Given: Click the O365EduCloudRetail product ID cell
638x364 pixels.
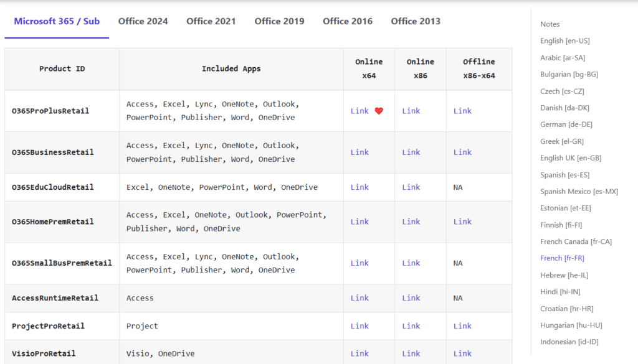Looking at the screenshot, I should click(x=62, y=187).
